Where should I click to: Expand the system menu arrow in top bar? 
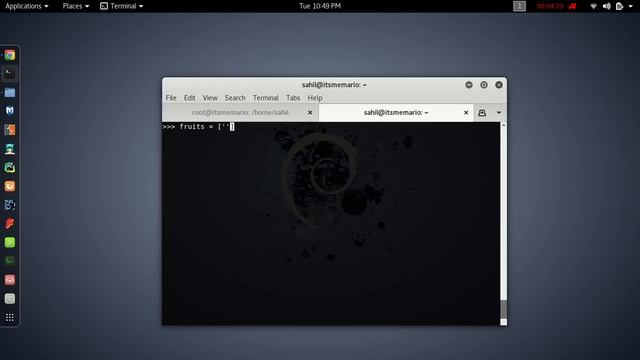(x=631, y=6)
